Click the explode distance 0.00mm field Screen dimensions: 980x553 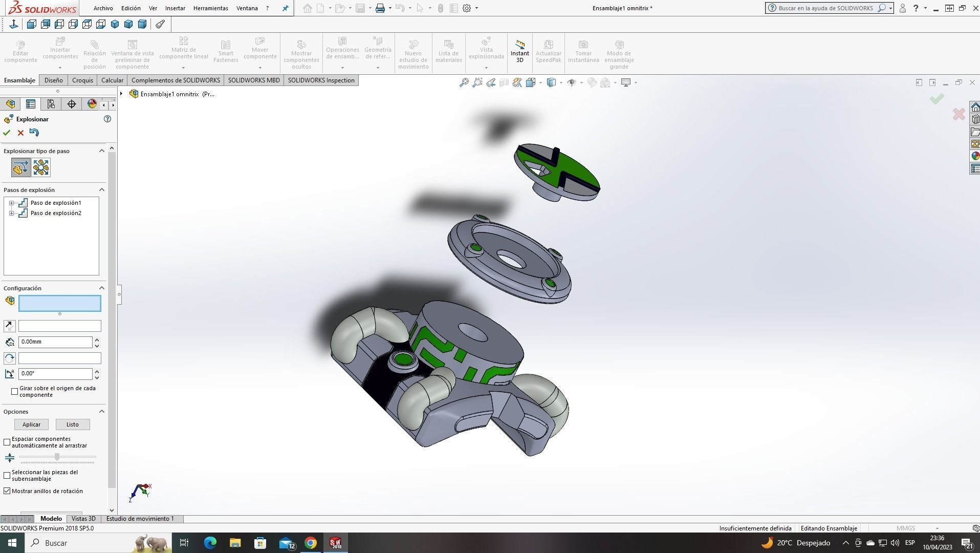coord(55,342)
